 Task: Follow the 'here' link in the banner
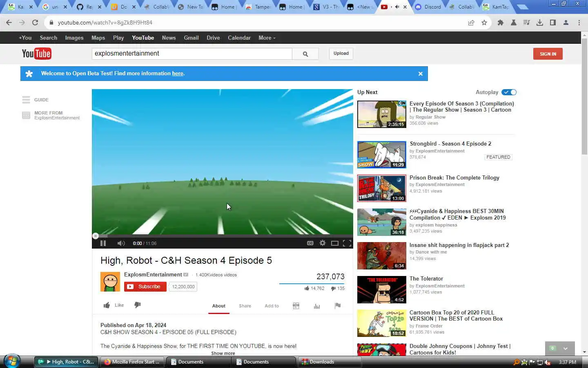point(178,74)
